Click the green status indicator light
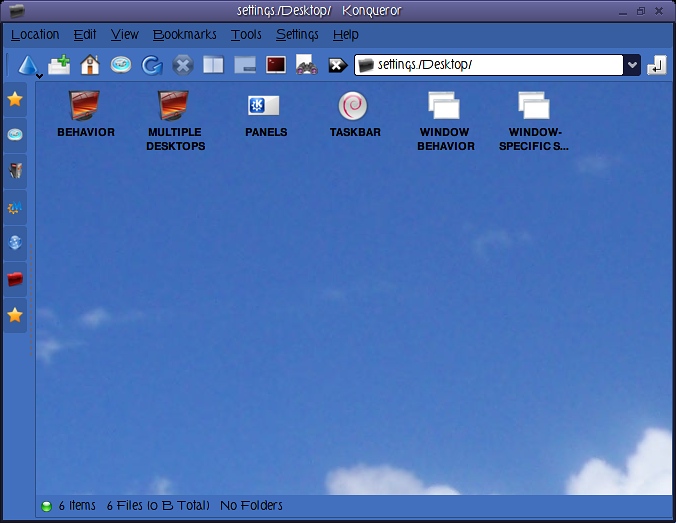Screen dimensions: 676x523 tap(46, 506)
